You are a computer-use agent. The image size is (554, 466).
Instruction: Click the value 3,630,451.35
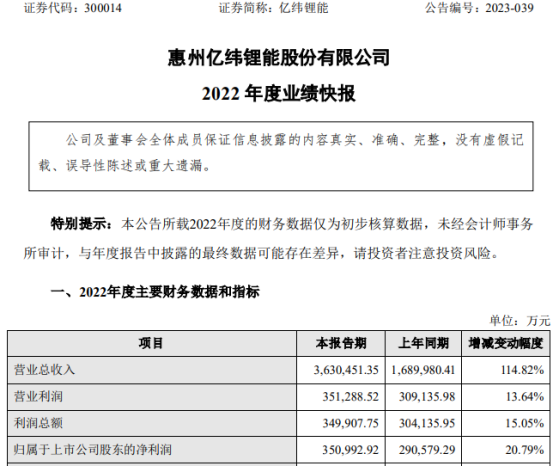(346, 370)
